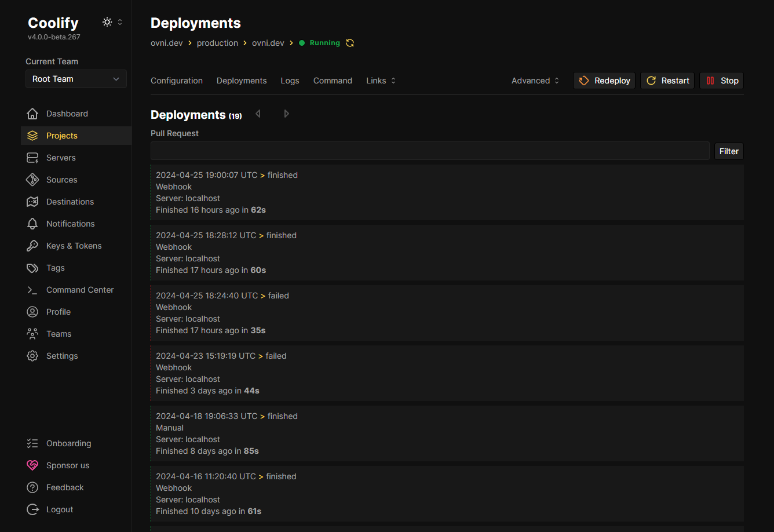Image resolution: width=774 pixels, height=532 pixels.
Task: Click the Dashboard house icon
Action: point(32,114)
